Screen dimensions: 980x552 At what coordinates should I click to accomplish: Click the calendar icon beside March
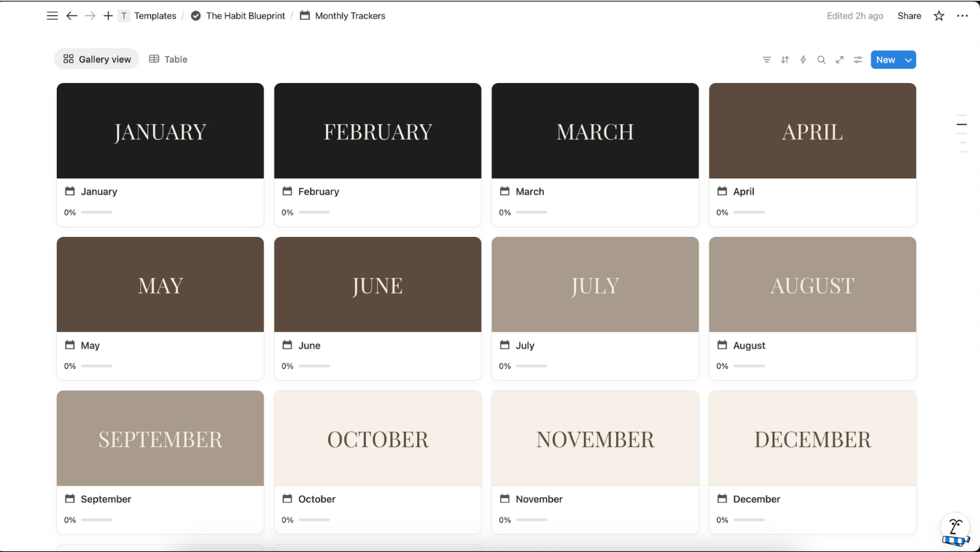click(x=505, y=191)
